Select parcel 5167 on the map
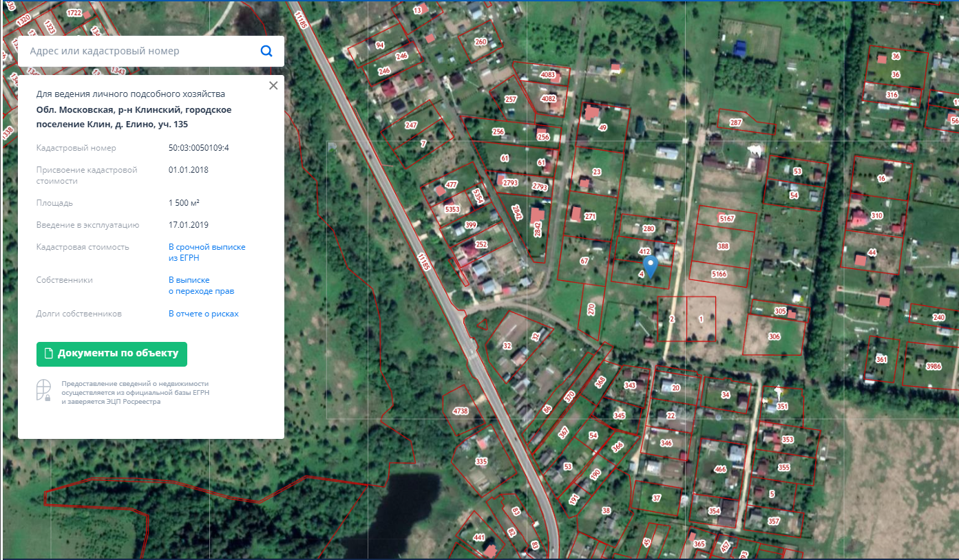Viewport: 959px width, 560px height. click(x=728, y=219)
